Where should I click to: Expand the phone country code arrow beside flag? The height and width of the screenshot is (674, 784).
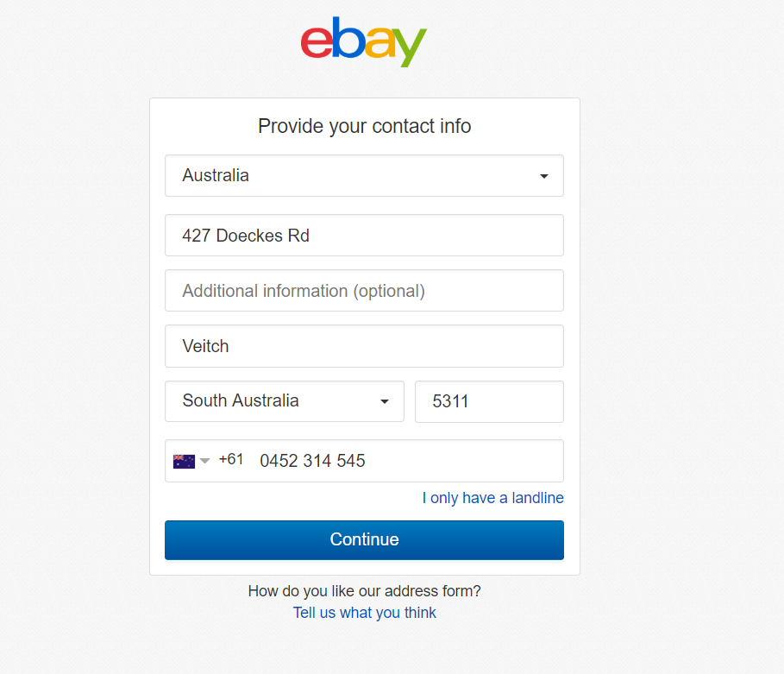pos(205,461)
